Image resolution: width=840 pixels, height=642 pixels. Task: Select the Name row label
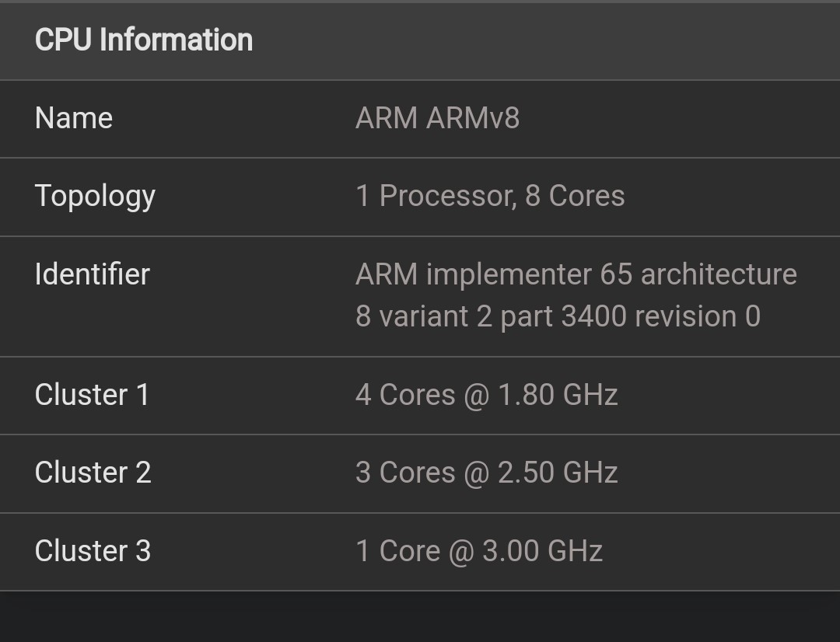pyautogui.click(x=74, y=118)
